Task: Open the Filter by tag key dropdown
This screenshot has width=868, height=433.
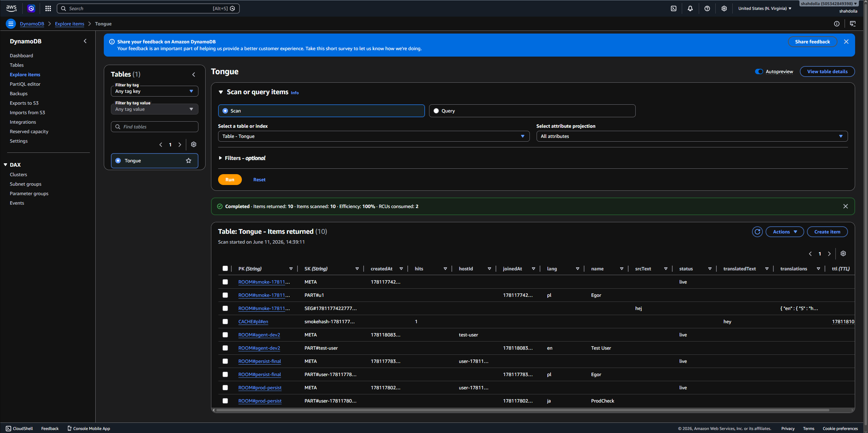Action: click(x=155, y=91)
